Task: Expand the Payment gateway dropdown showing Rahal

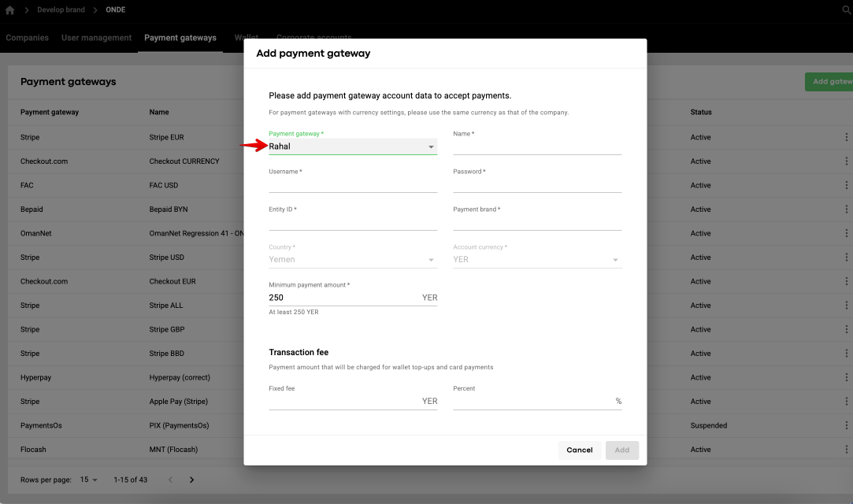Action: [x=352, y=146]
